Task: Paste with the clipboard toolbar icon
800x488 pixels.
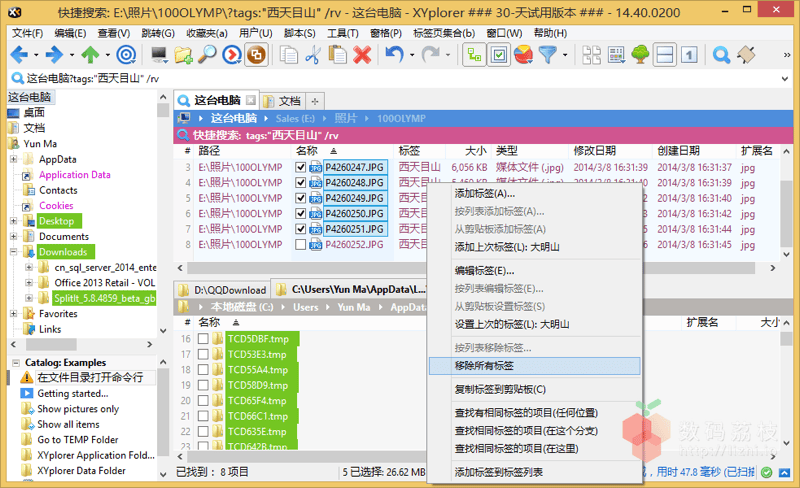Action: 337,55
